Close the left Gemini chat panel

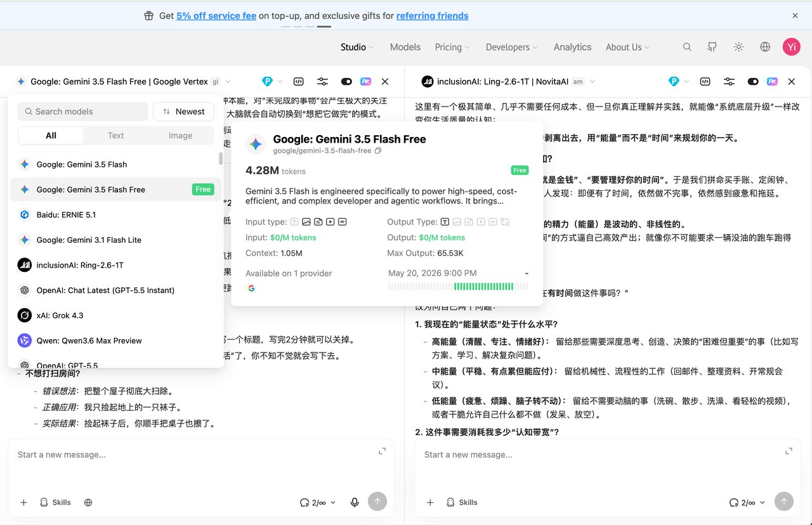[385, 81]
